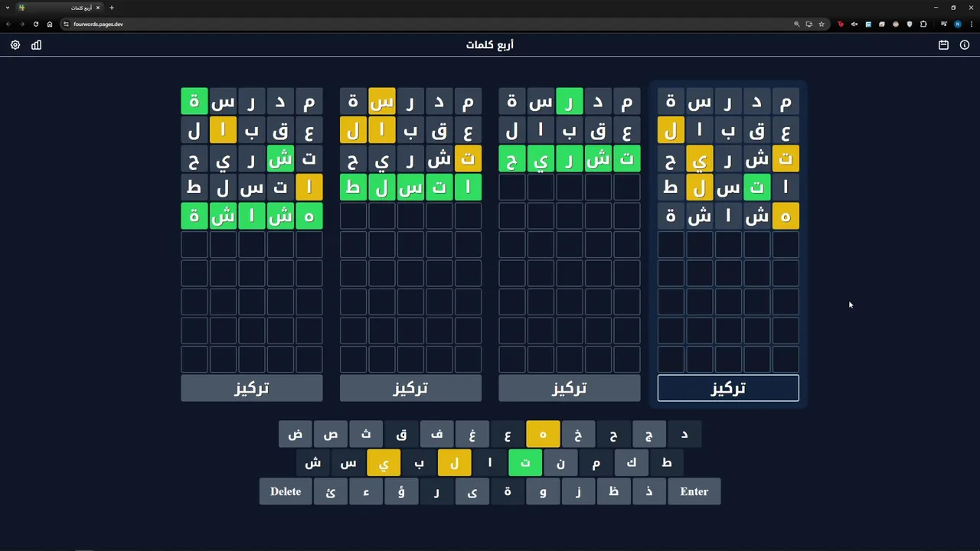Tap the green ت keyboard key
The width and height of the screenshot is (980, 551).
pyautogui.click(x=525, y=463)
